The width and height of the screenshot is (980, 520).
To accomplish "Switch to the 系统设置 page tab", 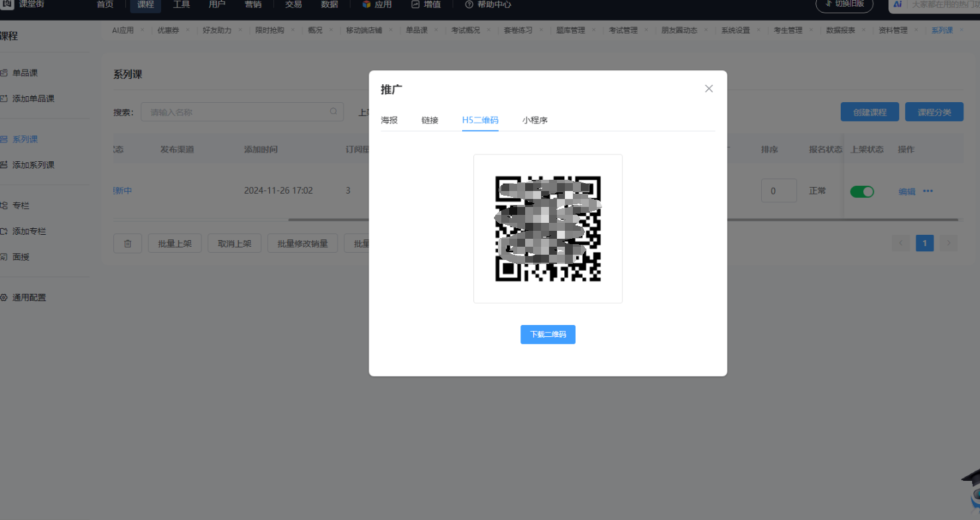I will click(736, 31).
